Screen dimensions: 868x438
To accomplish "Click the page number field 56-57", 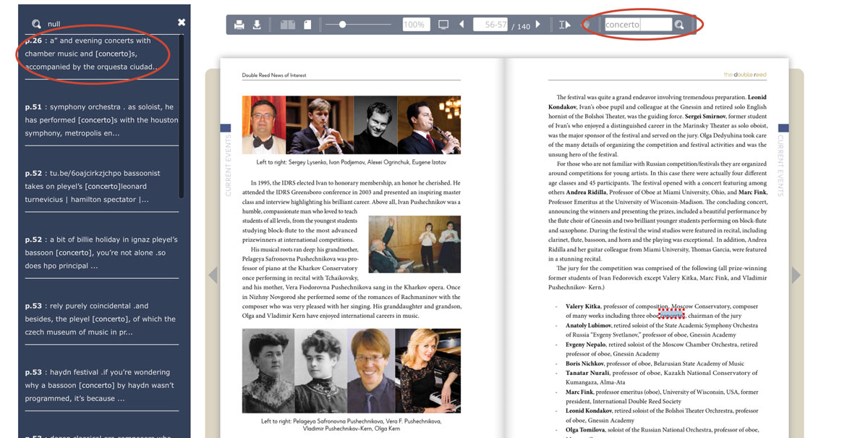I will tap(490, 25).
